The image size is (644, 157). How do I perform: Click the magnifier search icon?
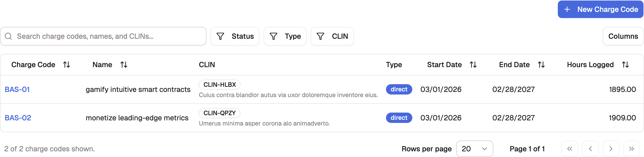pos(9,36)
